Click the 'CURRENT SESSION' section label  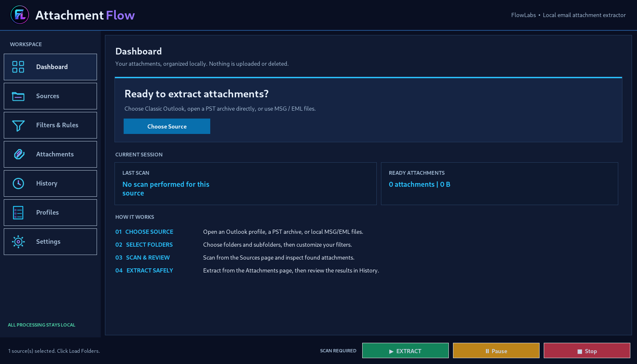pos(139,154)
